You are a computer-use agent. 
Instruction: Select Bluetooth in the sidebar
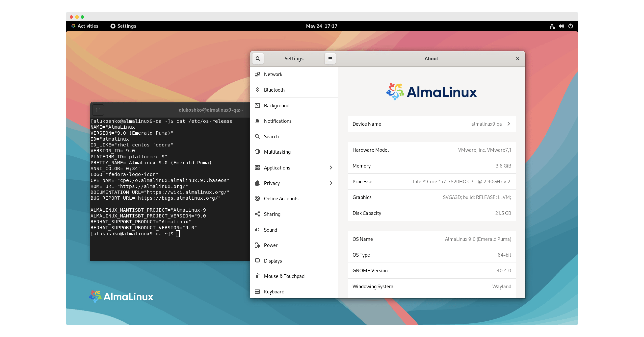pyautogui.click(x=294, y=90)
